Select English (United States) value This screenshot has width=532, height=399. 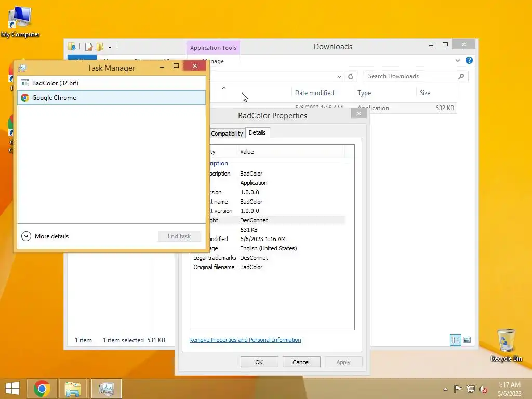tap(269, 248)
